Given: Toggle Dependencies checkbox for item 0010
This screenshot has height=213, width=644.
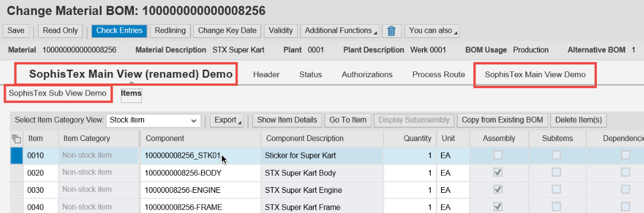Looking at the screenshot, I should pyautogui.click(x=626, y=155).
